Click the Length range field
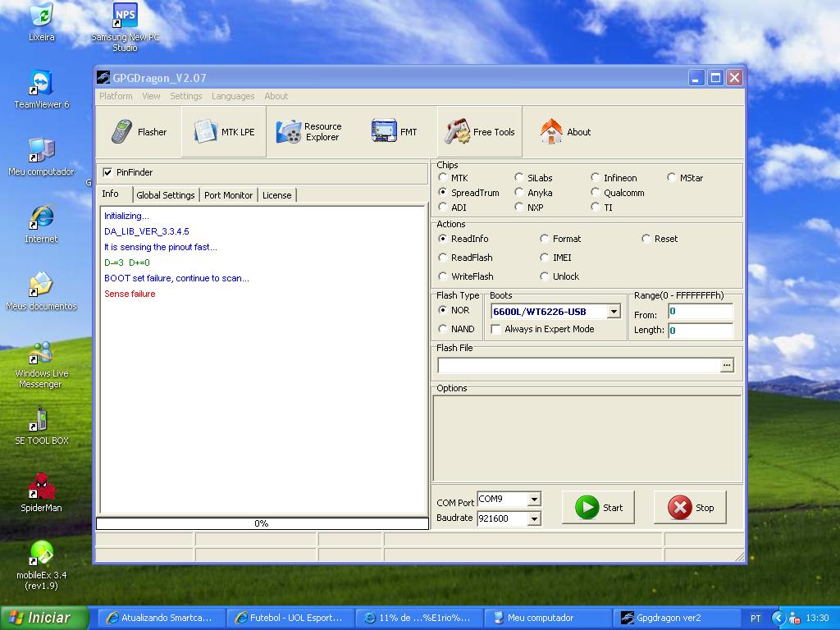Image resolution: width=840 pixels, height=630 pixels. pyautogui.click(x=701, y=330)
